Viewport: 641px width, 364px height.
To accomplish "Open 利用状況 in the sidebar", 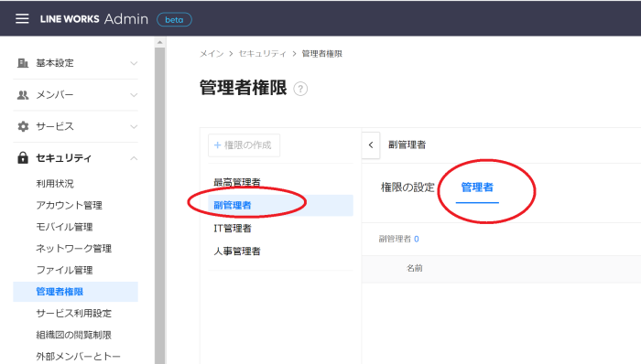I will tap(55, 184).
